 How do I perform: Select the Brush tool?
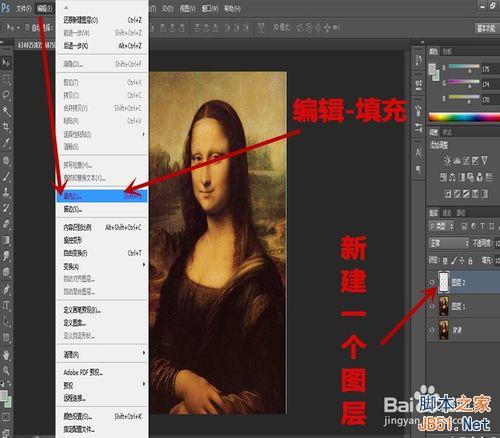click(6, 176)
